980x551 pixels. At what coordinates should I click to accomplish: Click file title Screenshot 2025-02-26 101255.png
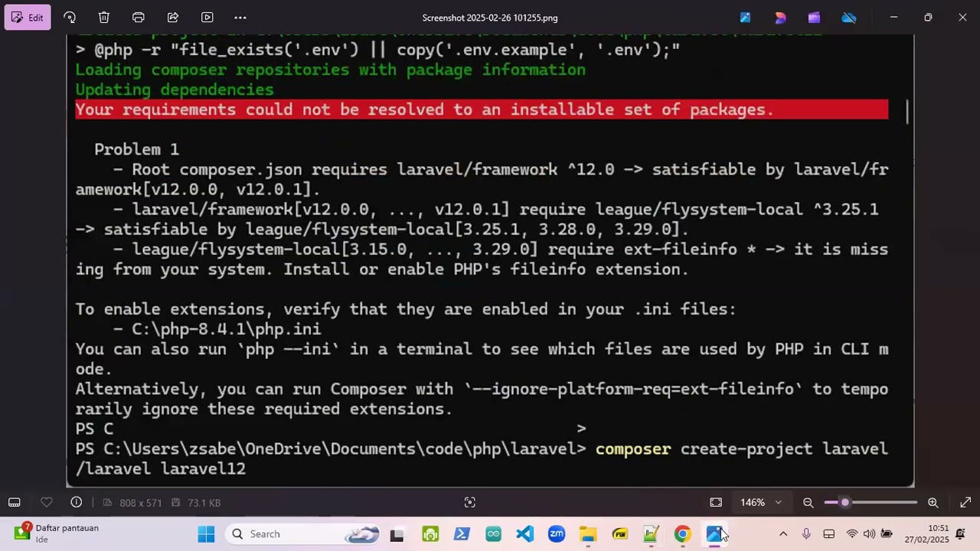(490, 18)
